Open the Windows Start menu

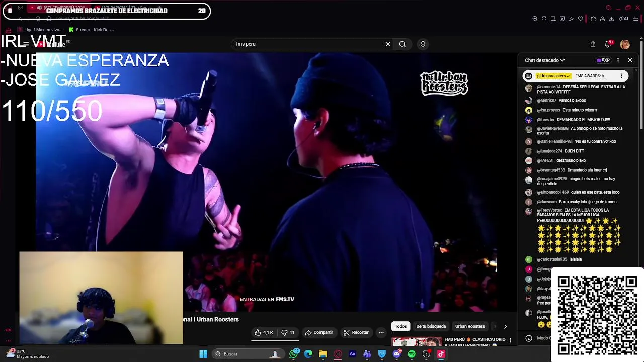[203, 354]
